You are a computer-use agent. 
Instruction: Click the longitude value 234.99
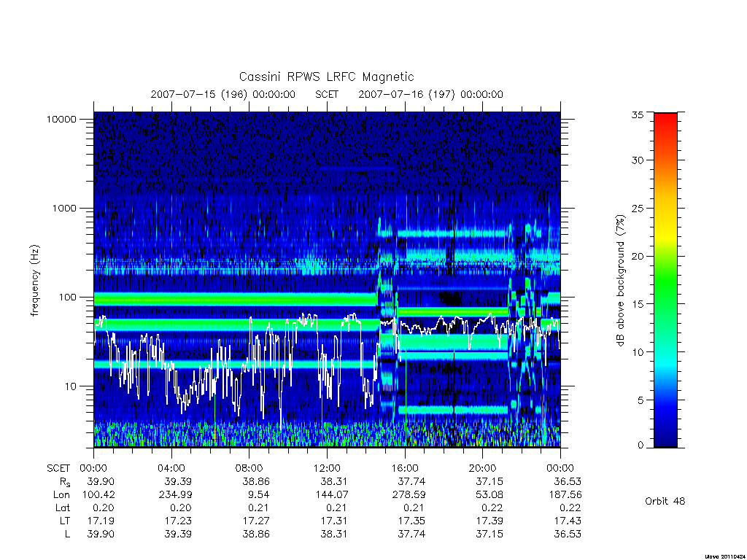pos(175,495)
